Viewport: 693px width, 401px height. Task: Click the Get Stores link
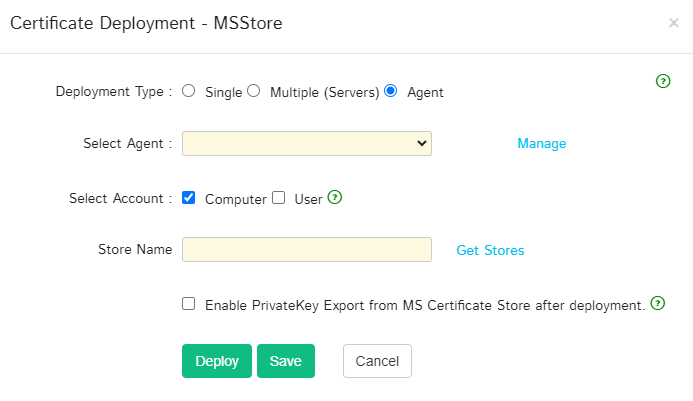click(490, 250)
